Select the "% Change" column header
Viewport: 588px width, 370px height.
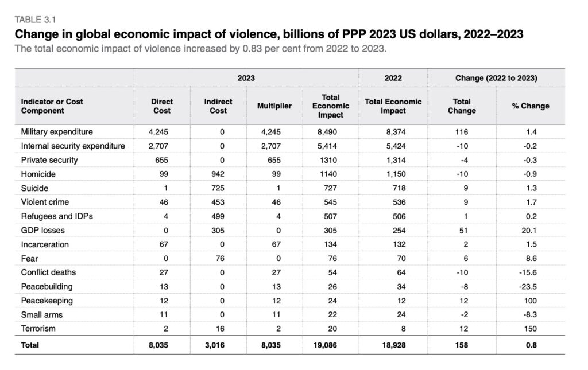tap(530, 106)
